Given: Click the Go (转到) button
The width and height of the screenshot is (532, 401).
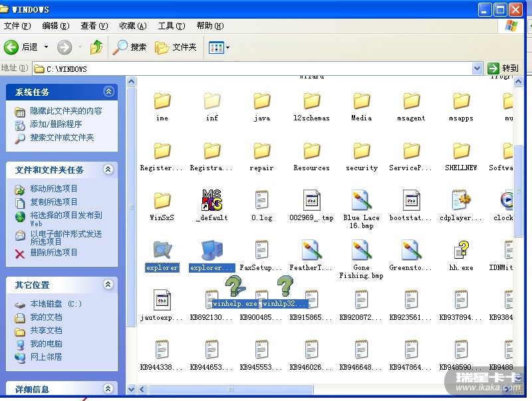Looking at the screenshot, I should click(503, 68).
